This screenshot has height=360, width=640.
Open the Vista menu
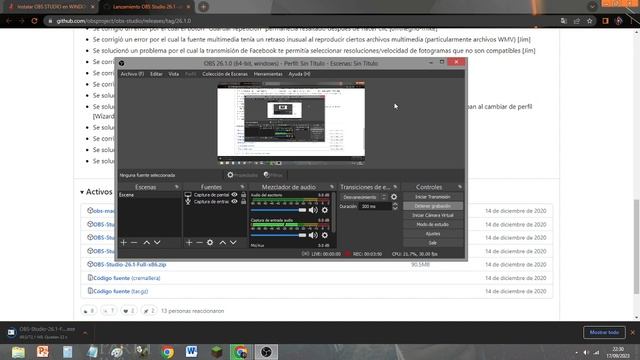(174, 74)
